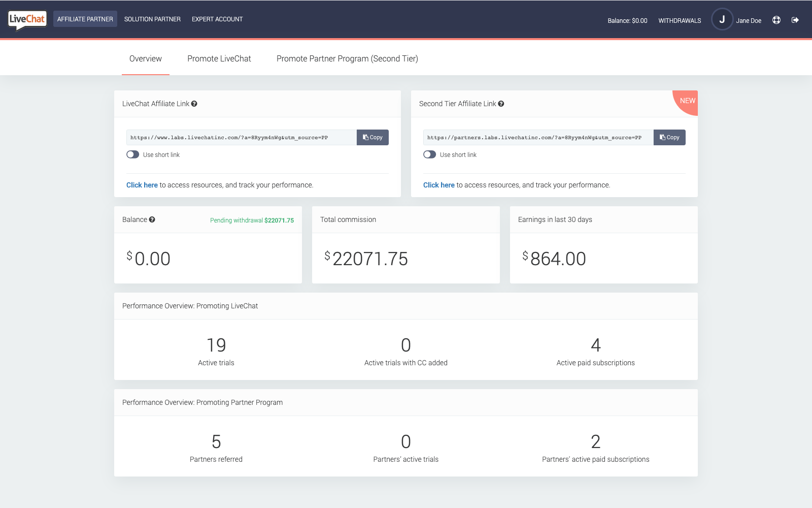Click the $22071.75 total commission value

pos(366,259)
